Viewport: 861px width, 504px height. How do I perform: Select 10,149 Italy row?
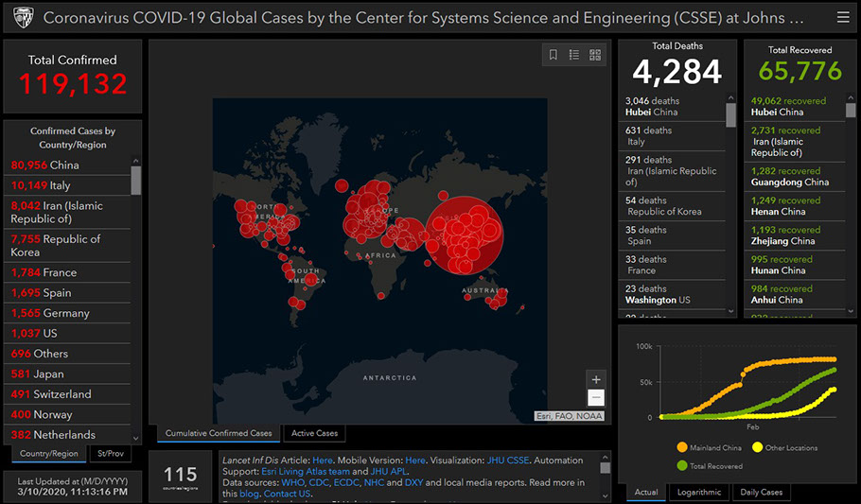pos(67,185)
